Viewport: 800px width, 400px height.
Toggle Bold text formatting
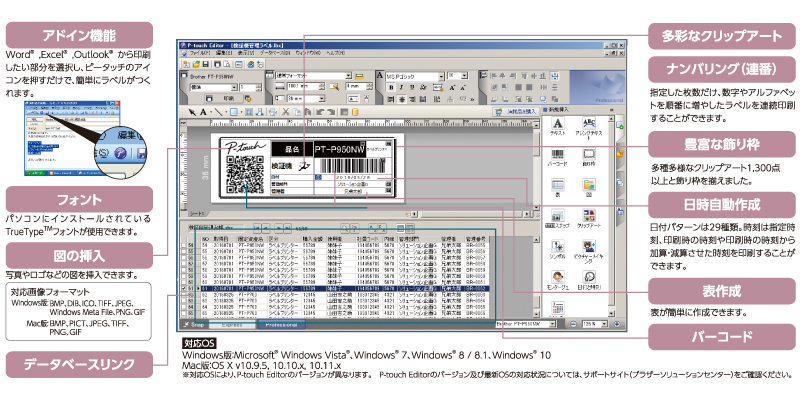[x=390, y=88]
